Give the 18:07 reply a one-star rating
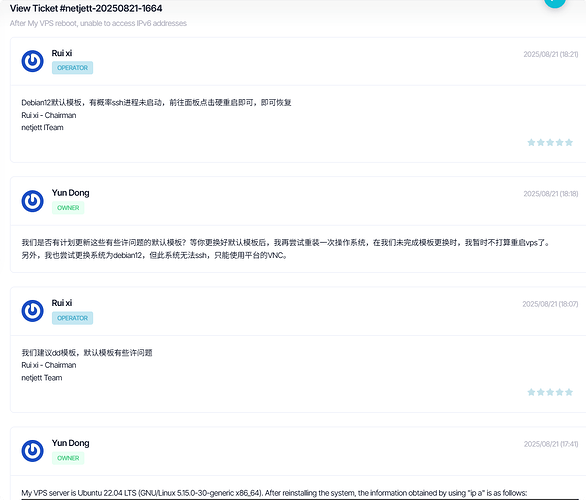 pyautogui.click(x=531, y=392)
